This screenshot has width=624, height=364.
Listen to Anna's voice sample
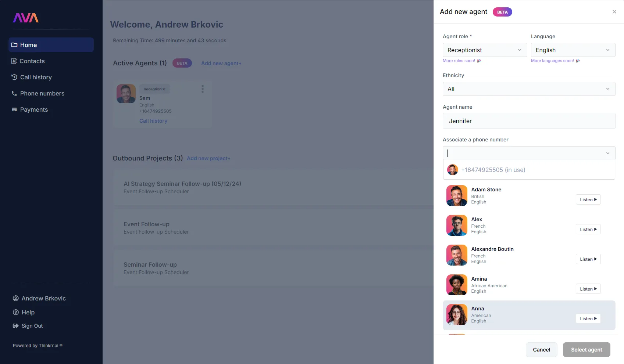click(588, 318)
